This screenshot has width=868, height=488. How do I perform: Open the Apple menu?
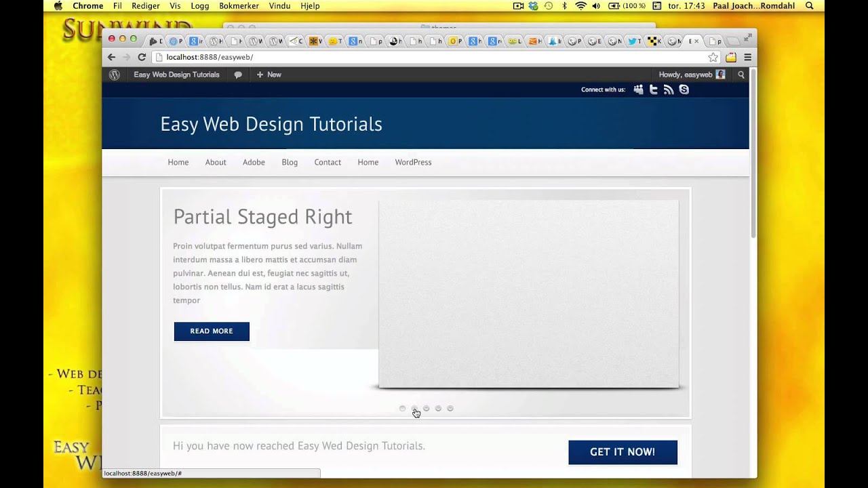[58, 5]
